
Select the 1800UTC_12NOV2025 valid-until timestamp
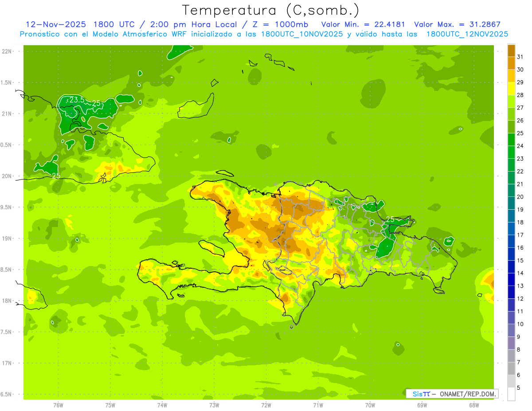coord(467,34)
